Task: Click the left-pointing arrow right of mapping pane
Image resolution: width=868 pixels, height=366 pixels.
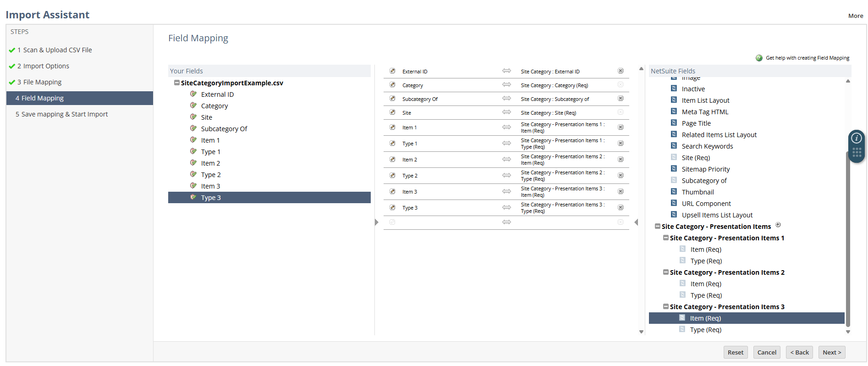Action: [636, 222]
